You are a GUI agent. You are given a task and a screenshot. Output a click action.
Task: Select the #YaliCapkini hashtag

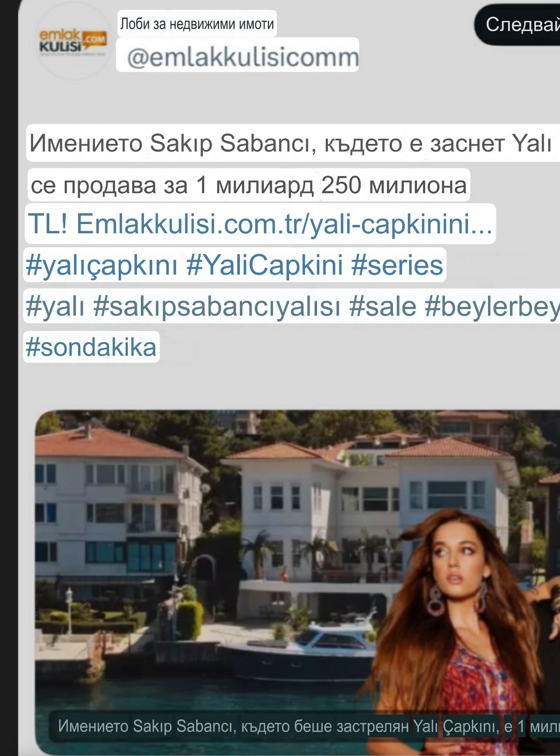(265, 265)
